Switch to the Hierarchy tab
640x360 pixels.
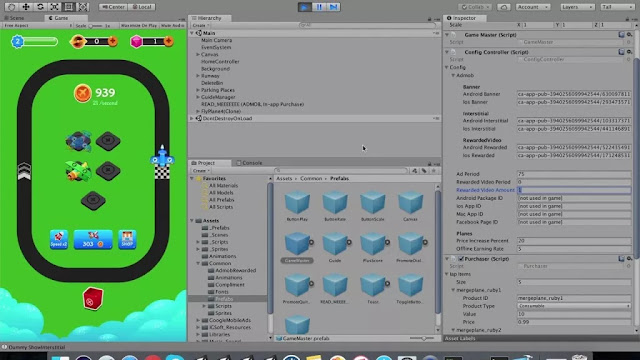[209, 18]
